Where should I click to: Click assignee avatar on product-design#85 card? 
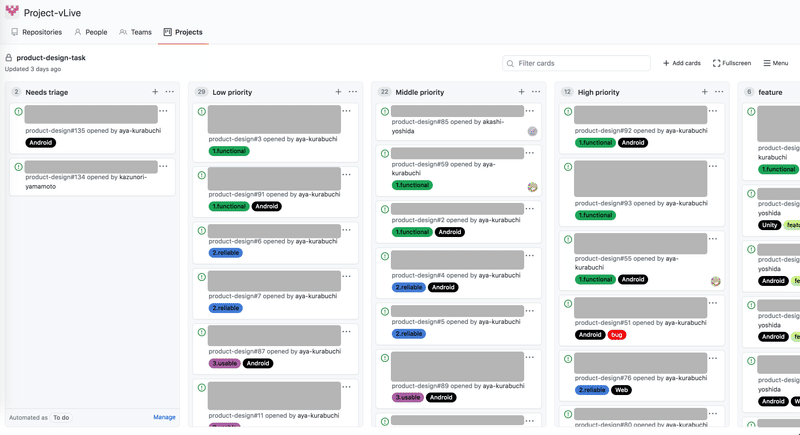532,132
